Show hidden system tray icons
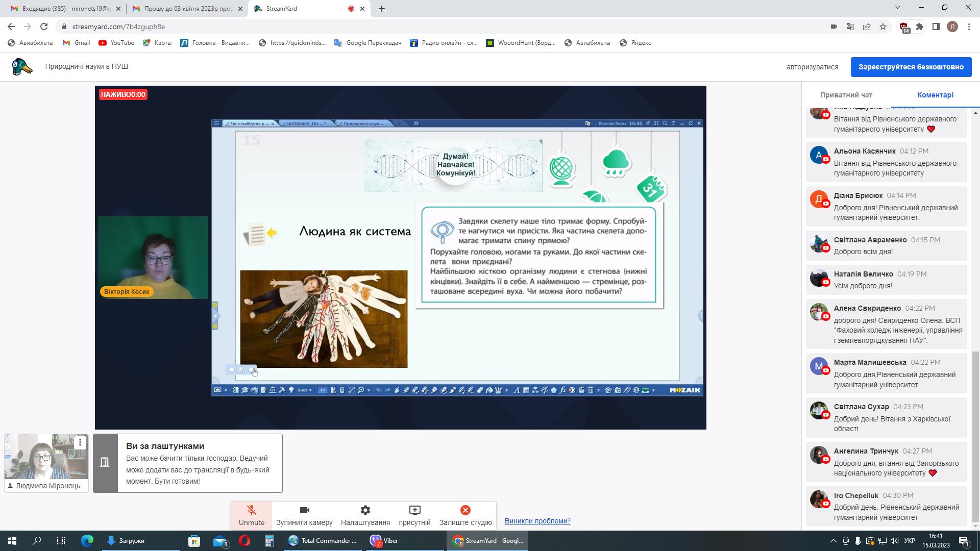Viewport: 980px width, 551px height. [x=834, y=541]
